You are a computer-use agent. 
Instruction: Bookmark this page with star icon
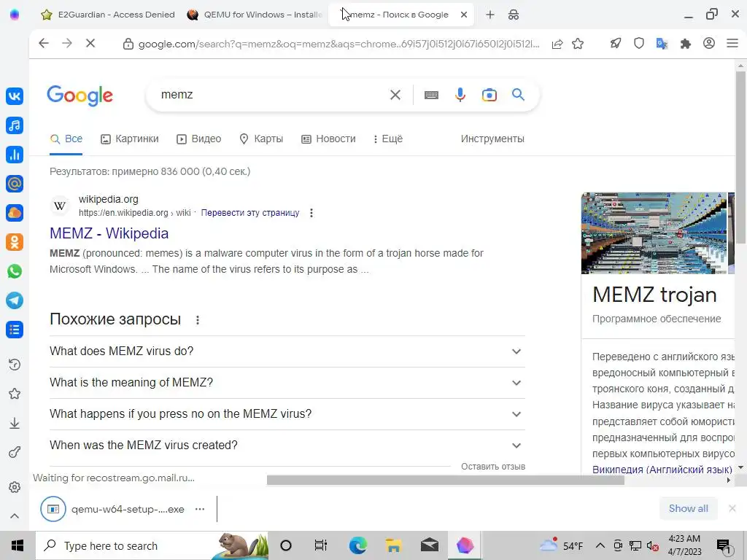(578, 44)
